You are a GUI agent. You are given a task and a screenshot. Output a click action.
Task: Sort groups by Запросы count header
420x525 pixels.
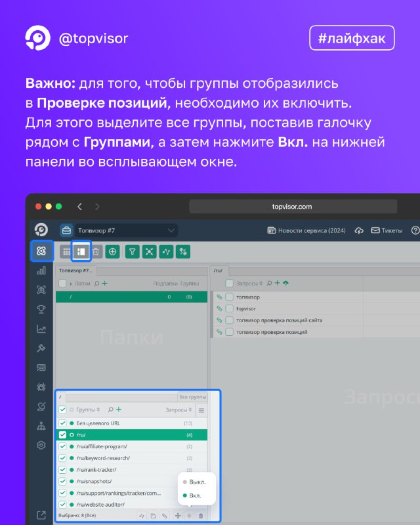pyautogui.click(x=179, y=409)
